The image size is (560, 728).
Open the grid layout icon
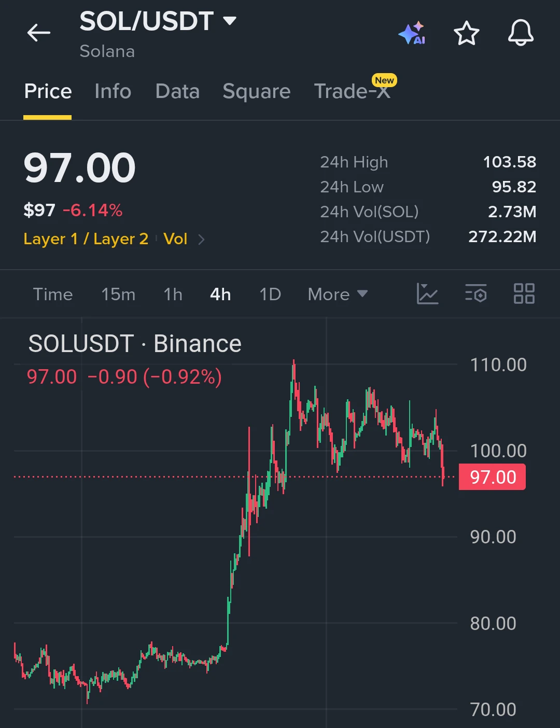(x=524, y=293)
